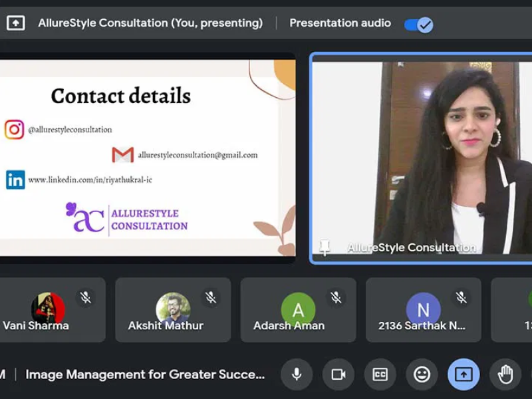532x399 pixels.
Task: Click meeting title 'Image Management for Greater Succe...'
Action: [145, 374]
